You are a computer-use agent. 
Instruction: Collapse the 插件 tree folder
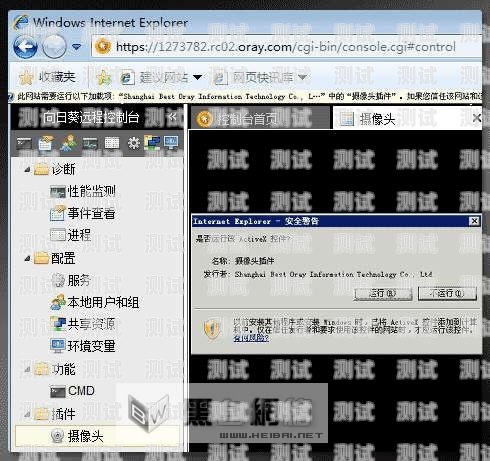pyautogui.click(x=27, y=414)
